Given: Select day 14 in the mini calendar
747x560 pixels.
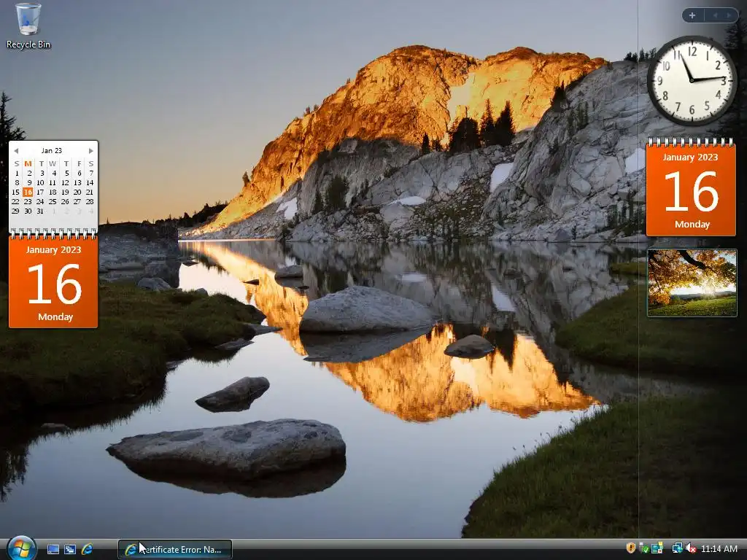Looking at the screenshot, I should point(90,183).
